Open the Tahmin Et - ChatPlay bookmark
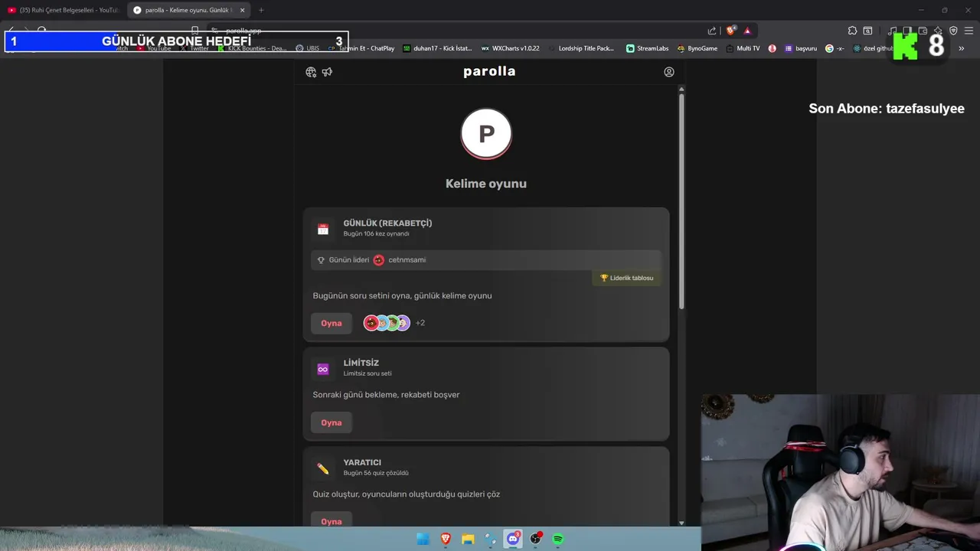This screenshot has width=980, height=551. (361, 48)
